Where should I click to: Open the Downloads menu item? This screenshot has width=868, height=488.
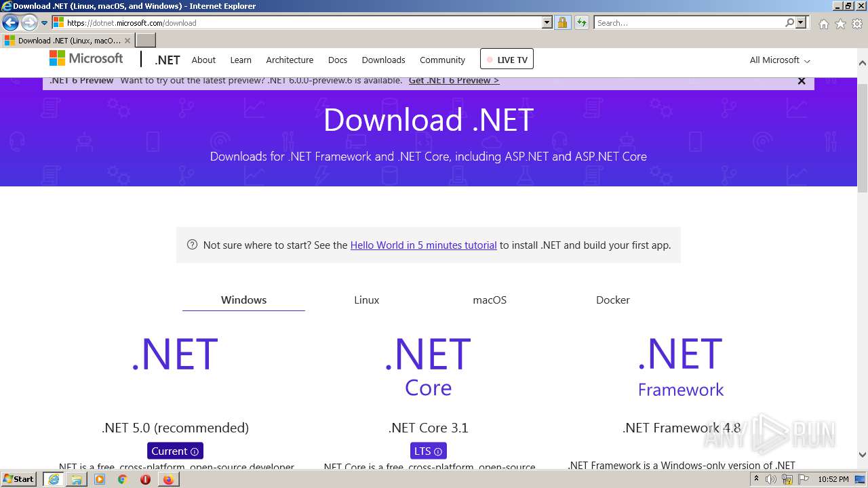[x=383, y=60]
